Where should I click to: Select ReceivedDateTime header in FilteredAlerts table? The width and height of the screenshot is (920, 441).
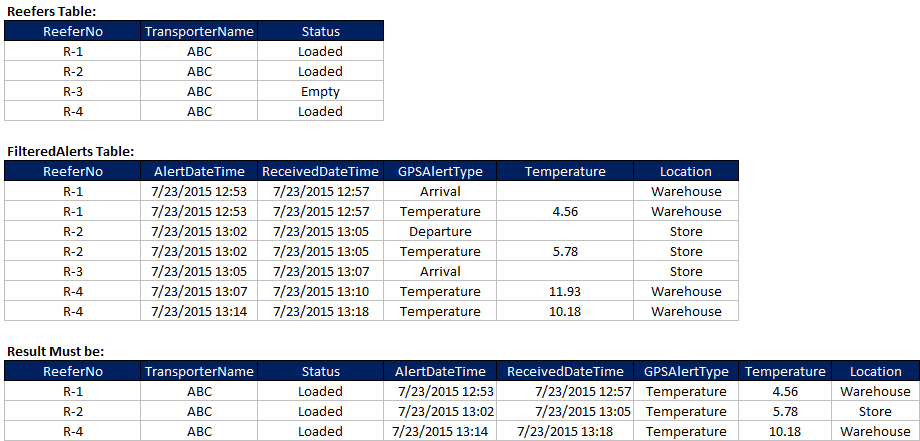pos(320,171)
